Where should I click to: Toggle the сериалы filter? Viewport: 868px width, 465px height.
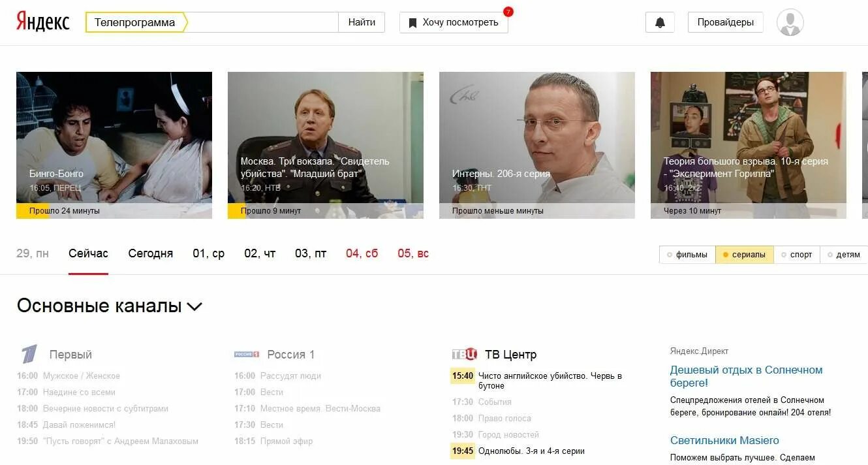[x=745, y=255]
